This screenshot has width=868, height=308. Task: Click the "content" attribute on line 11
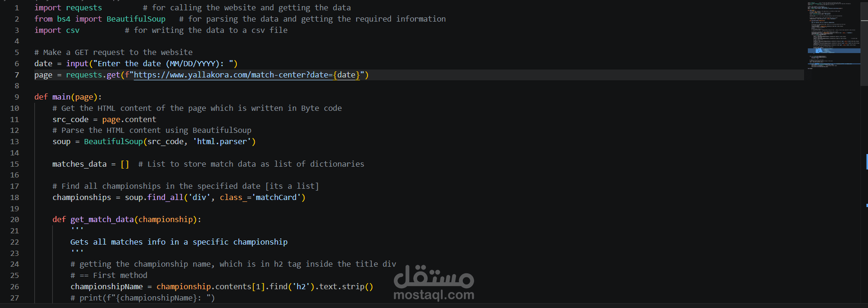pyautogui.click(x=141, y=120)
